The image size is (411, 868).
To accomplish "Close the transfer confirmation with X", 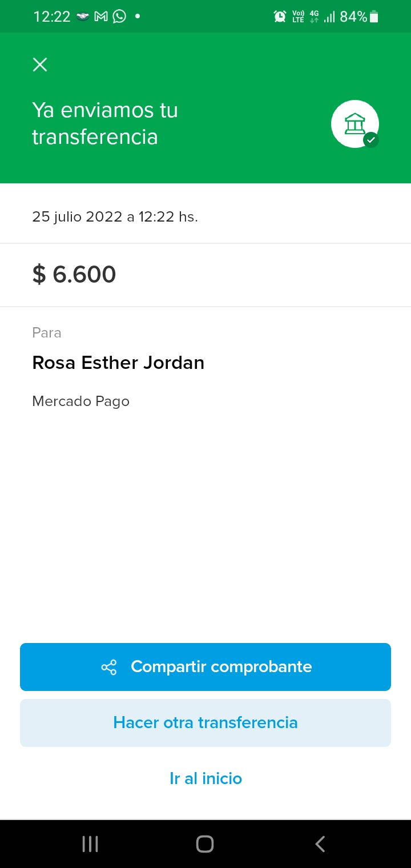I will coord(40,65).
